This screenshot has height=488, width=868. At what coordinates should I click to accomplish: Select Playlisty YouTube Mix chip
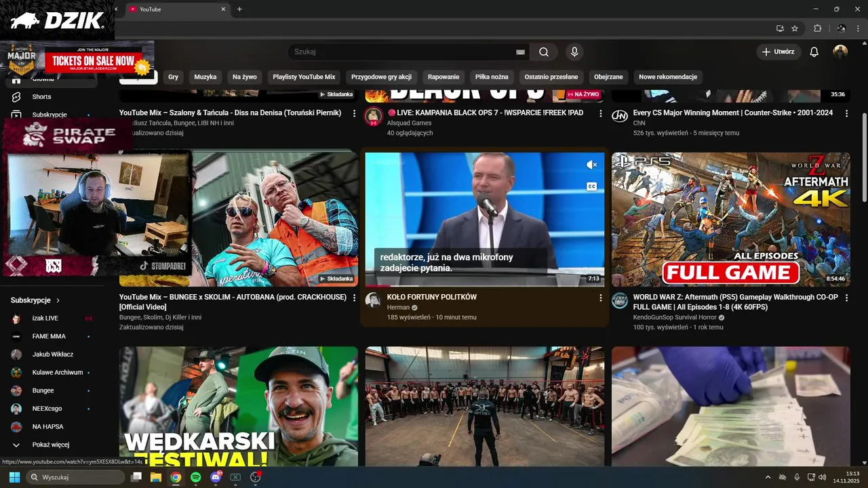click(304, 77)
